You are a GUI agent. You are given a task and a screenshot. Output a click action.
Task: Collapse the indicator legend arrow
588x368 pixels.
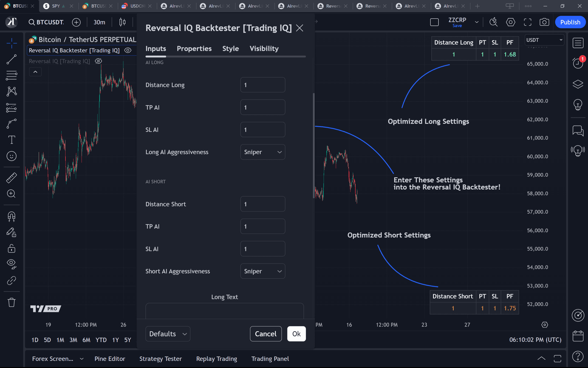click(x=35, y=72)
